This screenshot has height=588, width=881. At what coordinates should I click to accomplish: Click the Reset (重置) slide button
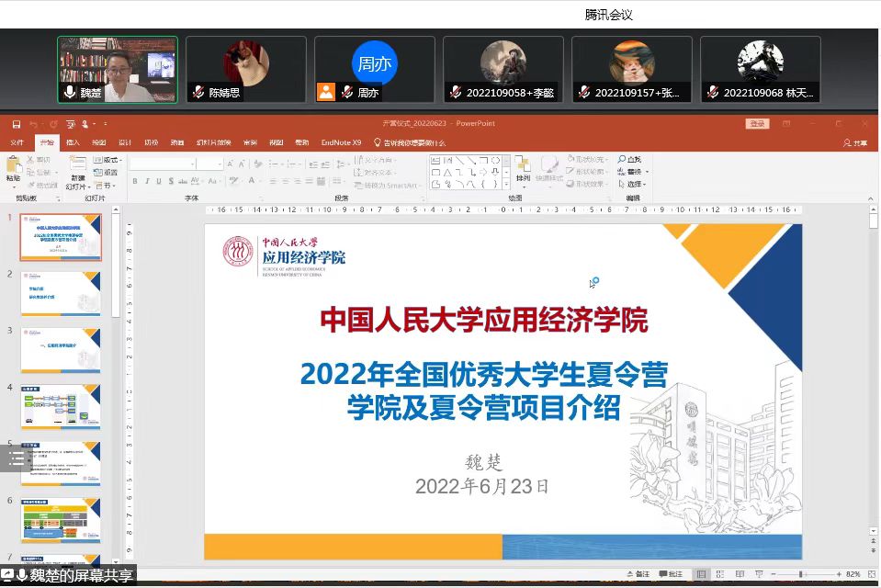pyautogui.click(x=108, y=172)
